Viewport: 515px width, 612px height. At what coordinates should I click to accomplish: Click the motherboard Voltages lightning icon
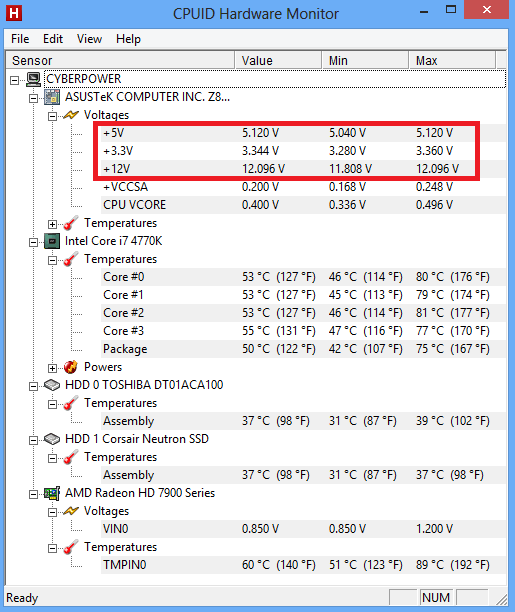pos(71,115)
